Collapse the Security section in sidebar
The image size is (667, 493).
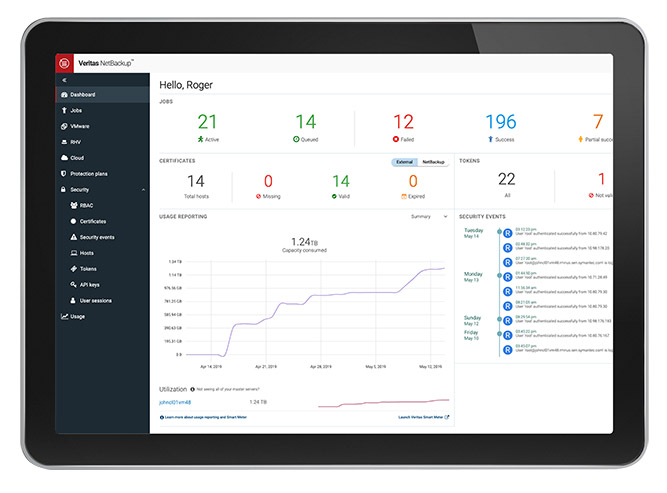pyautogui.click(x=143, y=190)
